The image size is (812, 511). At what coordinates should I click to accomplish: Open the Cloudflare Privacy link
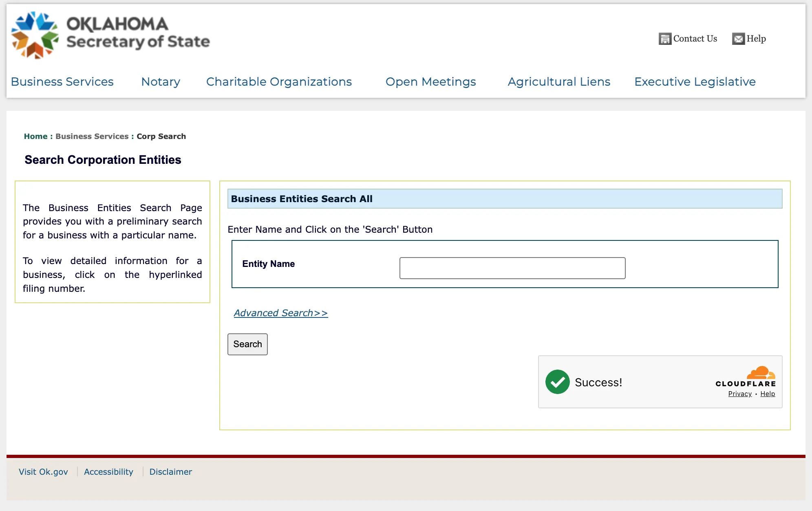point(740,394)
